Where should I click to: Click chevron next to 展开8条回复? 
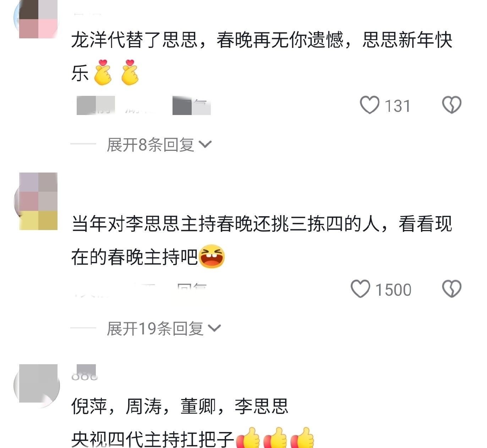tap(205, 145)
